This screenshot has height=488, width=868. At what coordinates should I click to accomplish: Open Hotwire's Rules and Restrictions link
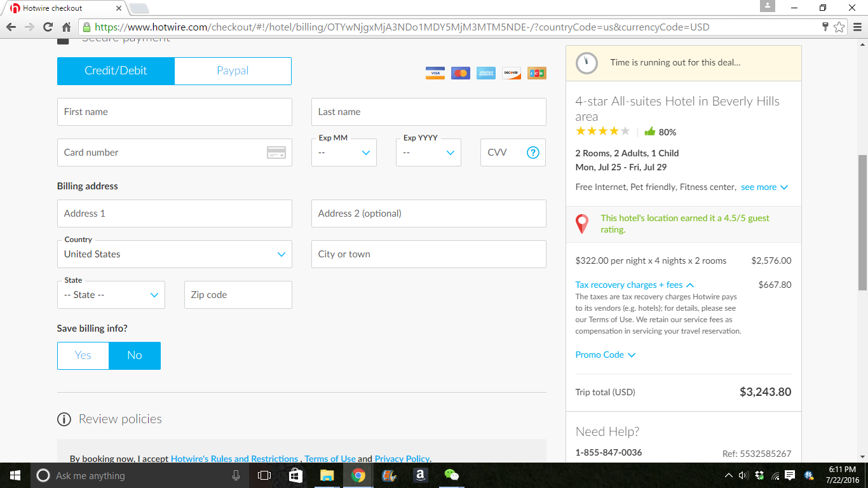coord(234,459)
